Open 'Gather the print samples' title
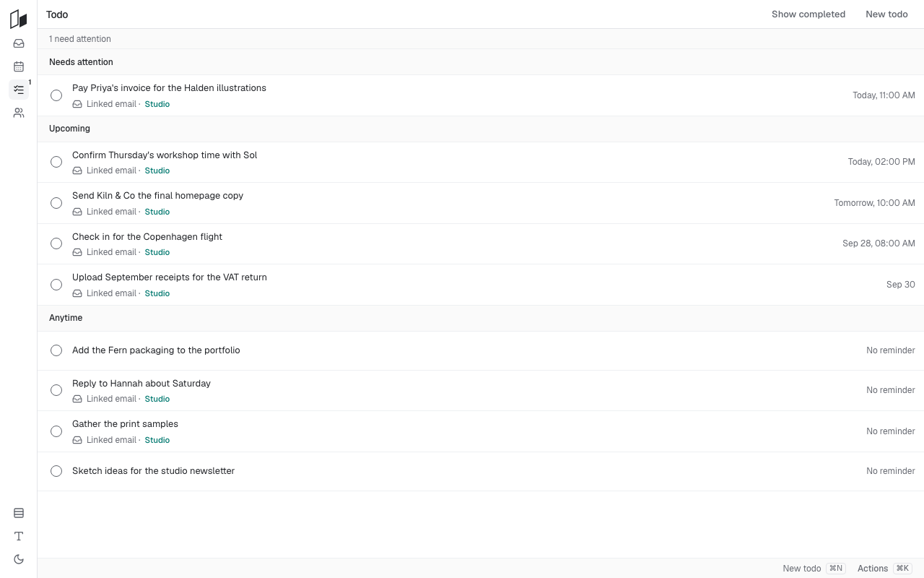 point(125,424)
